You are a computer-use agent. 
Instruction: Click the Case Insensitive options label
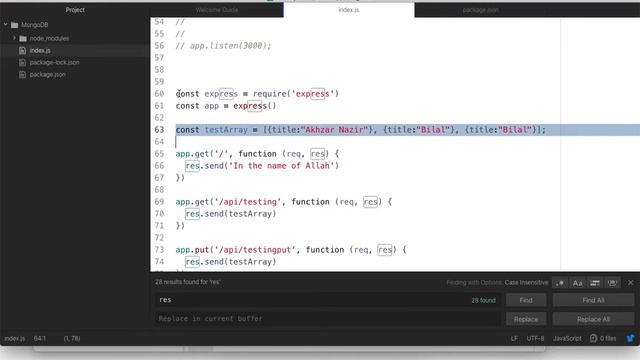[x=526, y=282]
